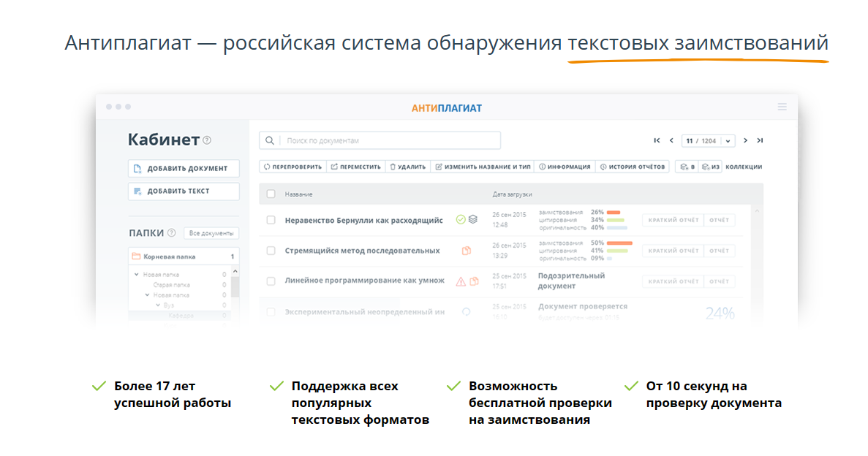The width and height of the screenshot is (868, 456).
Task: Click the КОЛЛЕКЦИИ label
Action: [744, 167]
